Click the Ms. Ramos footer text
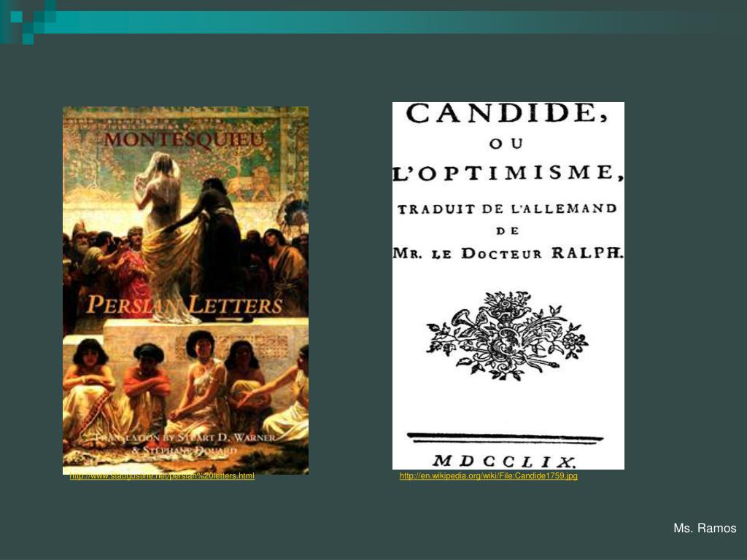Viewport: 747px width, 560px height. 705,528
